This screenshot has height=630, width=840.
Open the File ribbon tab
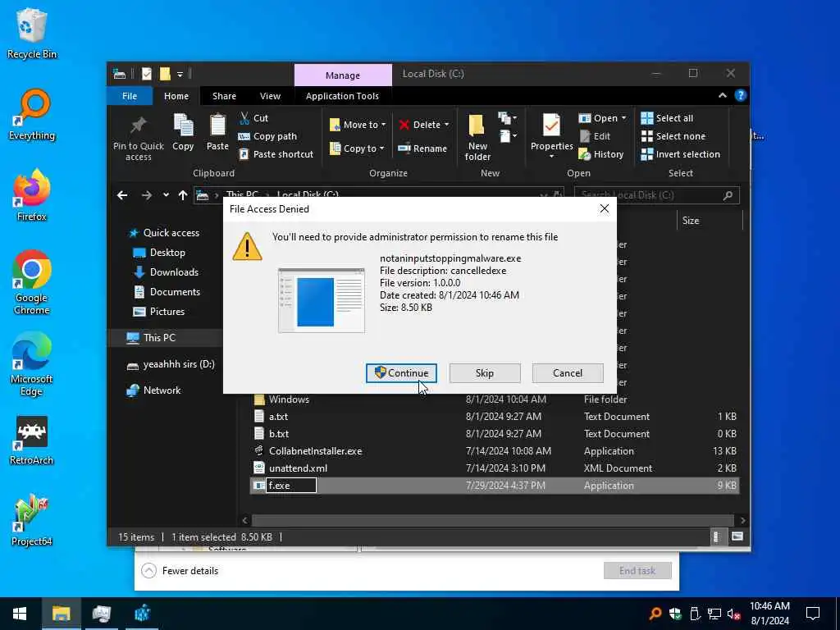pos(130,96)
